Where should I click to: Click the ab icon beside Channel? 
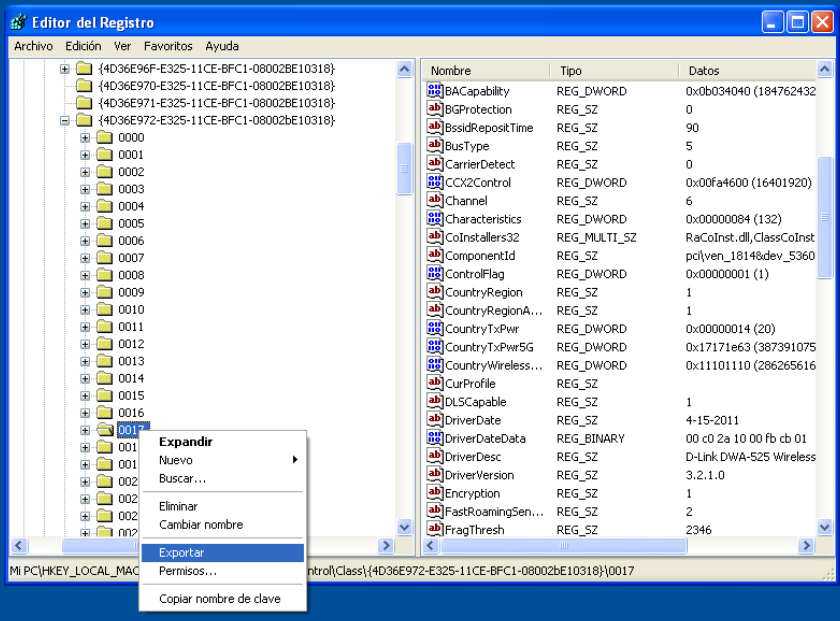point(434,199)
